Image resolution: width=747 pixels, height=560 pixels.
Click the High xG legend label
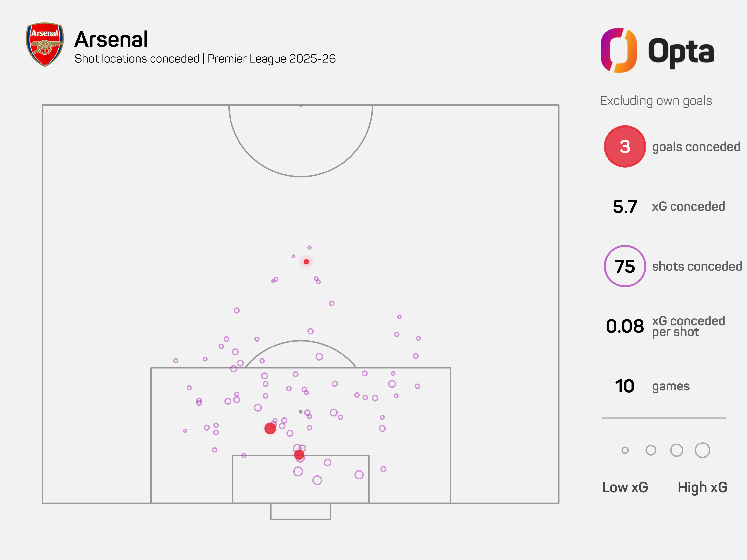[702, 487]
